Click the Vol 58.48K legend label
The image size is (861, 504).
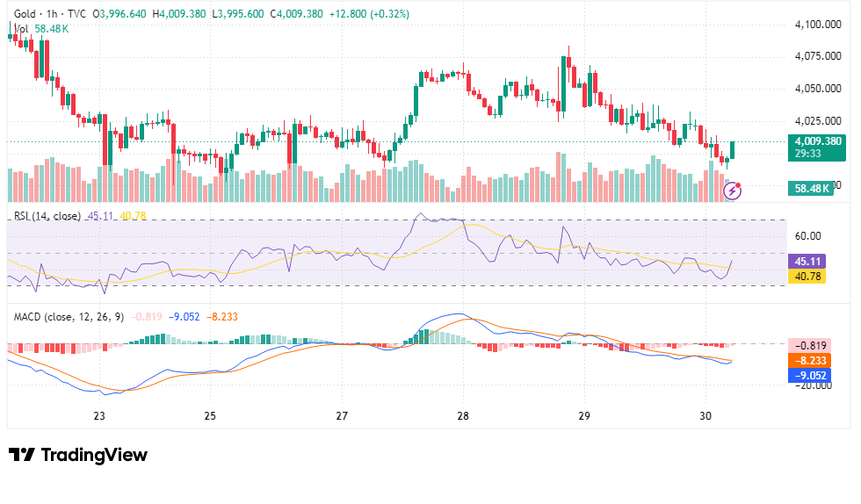tap(41, 29)
